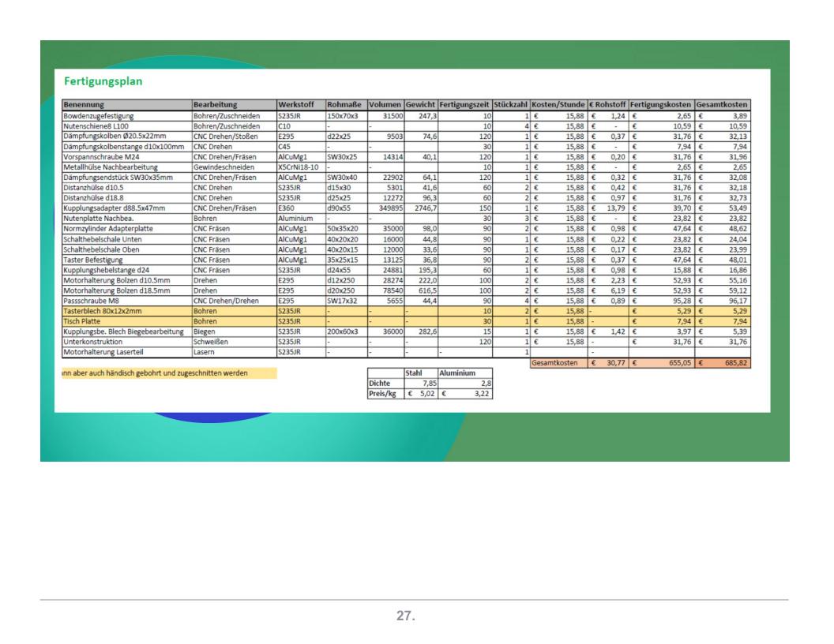Image resolution: width=834 pixels, height=644 pixels.
Task: Click the Kupplungsadapter d88.5x47mm cell
Action: [115, 208]
